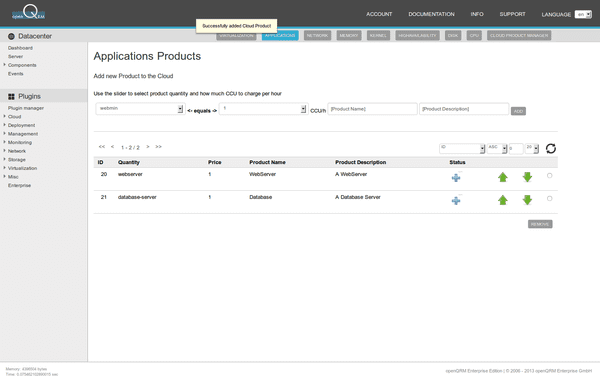This screenshot has height=381, width=600.
Task: Expand the Network sidebar menu
Action: (x=16, y=151)
